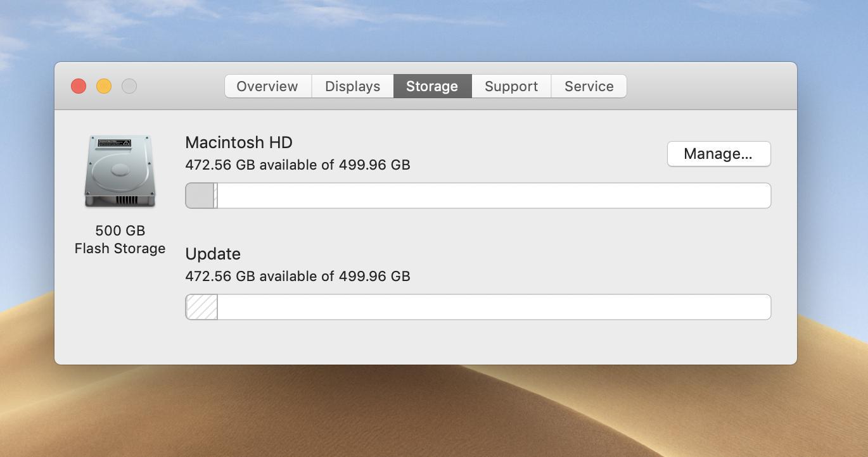This screenshot has width=868, height=457.
Task: Open the Service tab
Action: 589,86
